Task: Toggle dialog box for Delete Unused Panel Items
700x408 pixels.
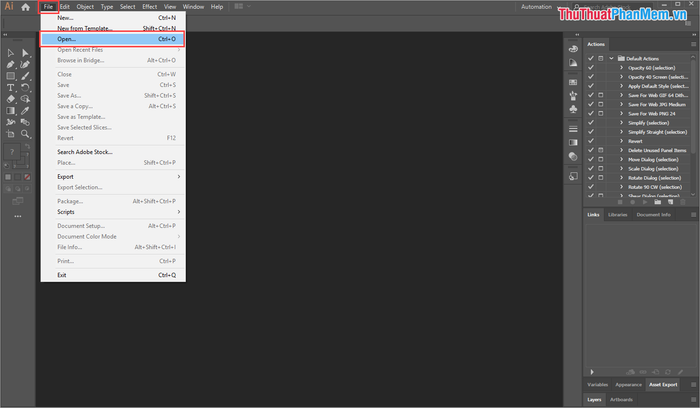Action: point(601,150)
